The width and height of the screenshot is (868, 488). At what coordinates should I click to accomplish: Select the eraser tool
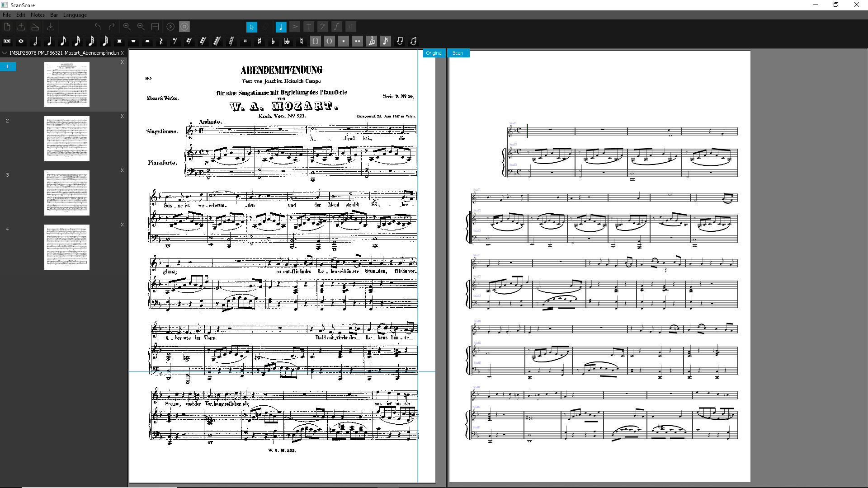(266, 27)
